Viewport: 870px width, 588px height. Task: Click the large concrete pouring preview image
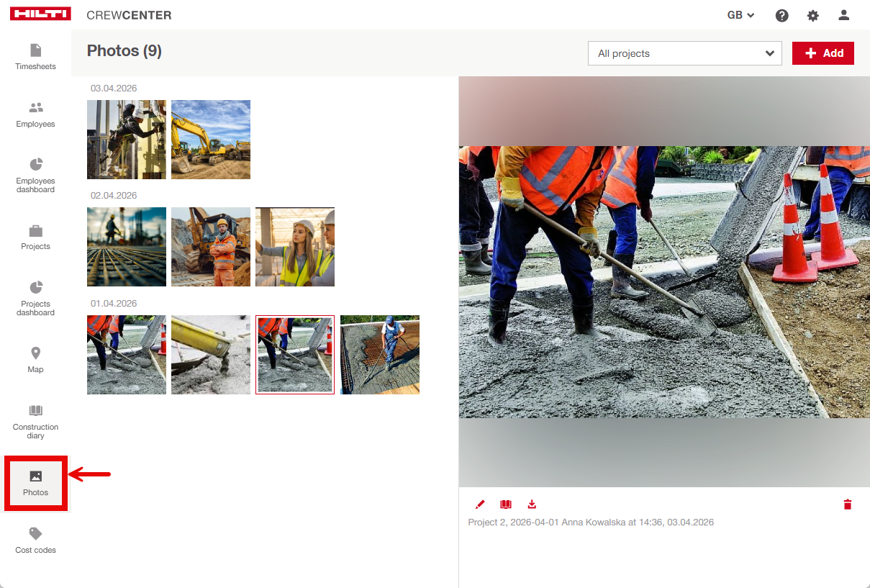(664, 281)
